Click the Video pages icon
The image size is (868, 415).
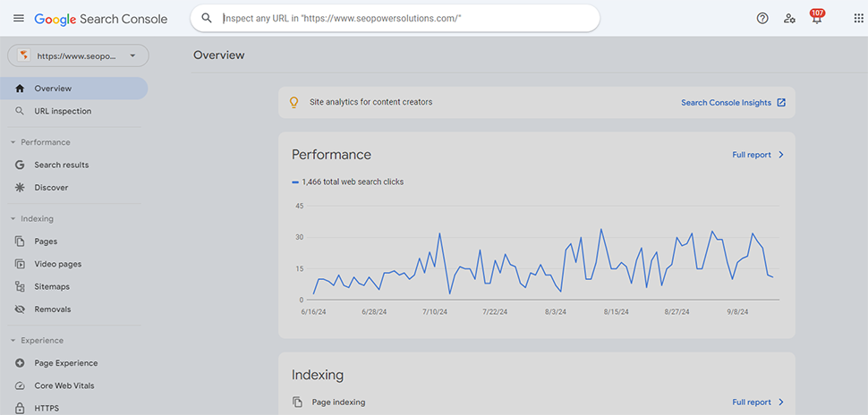pos(20,264)
